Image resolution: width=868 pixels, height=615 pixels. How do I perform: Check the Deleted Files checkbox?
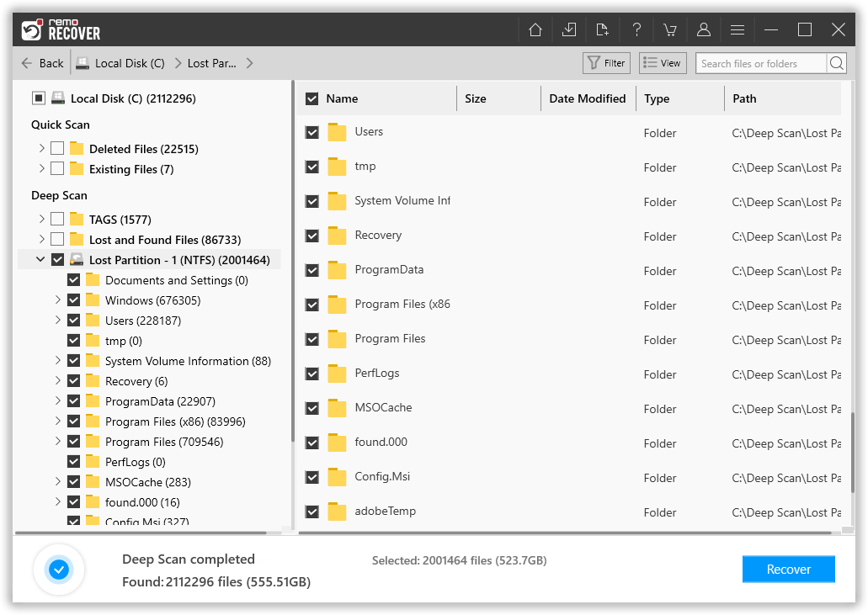(57, 148)
